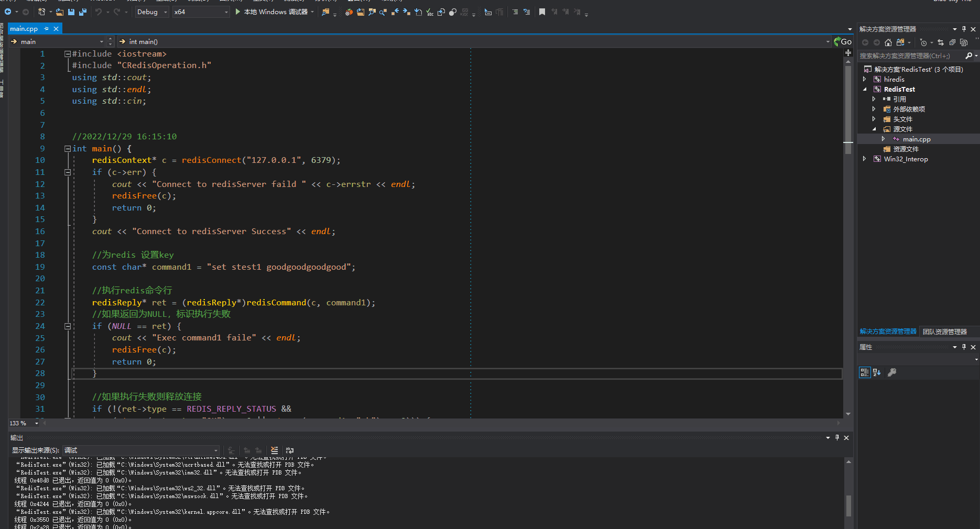This screenshot has height=529, width=980.
Task: Sync with active document in Solution Explorer
Action: point(941,42)
